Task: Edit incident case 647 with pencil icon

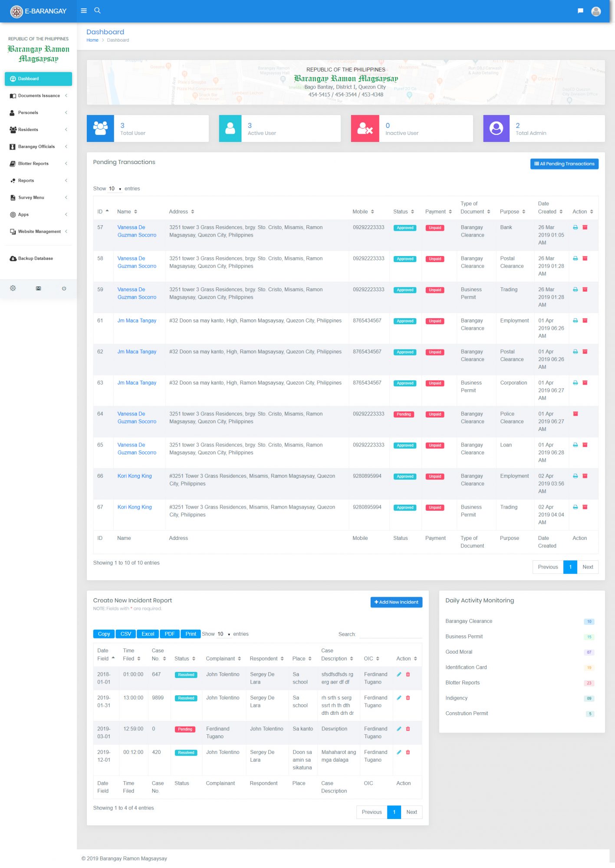Action: click(399, 674)
